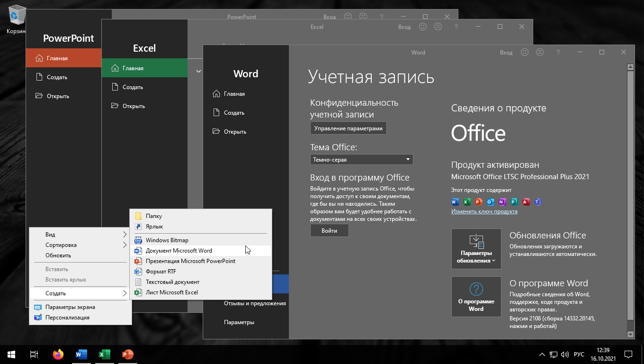The image size is (644, 364).
Task: Click the OneNote icon in product contents
Action: 502,202
